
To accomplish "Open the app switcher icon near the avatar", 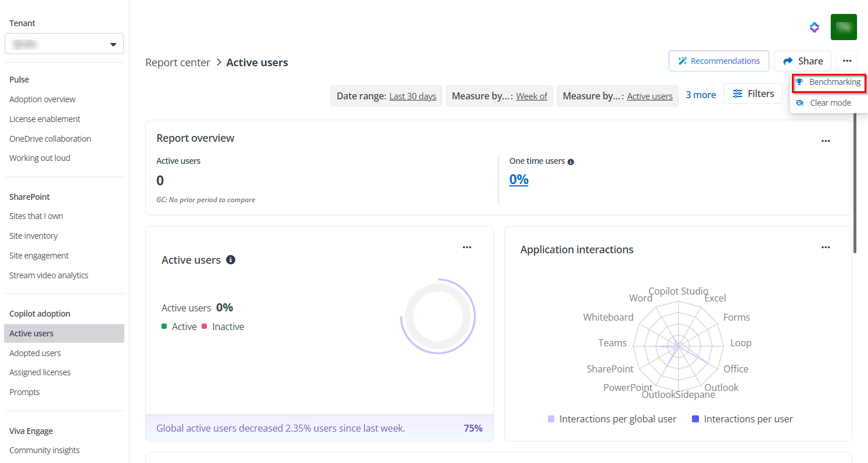I will [x=814, y=27].
